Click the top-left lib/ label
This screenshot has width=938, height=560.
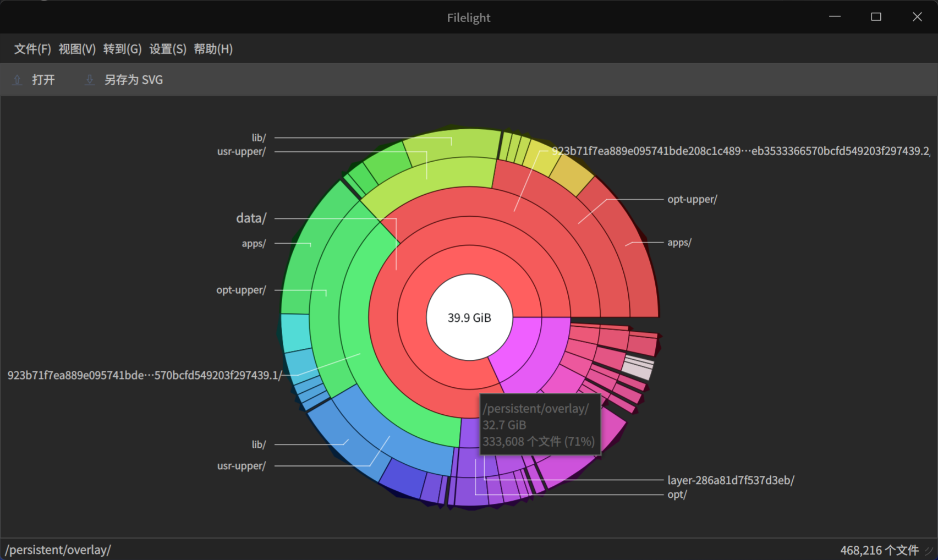259,138
